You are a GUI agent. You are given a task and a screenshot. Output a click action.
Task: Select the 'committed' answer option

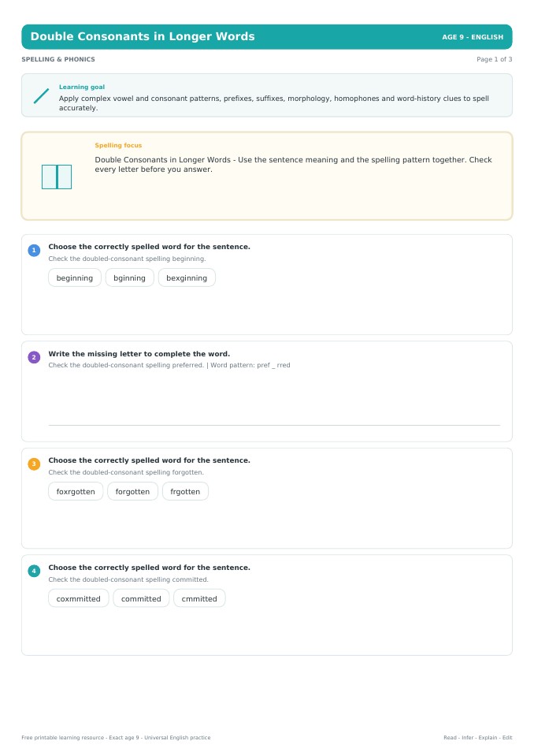coord(141,598)
